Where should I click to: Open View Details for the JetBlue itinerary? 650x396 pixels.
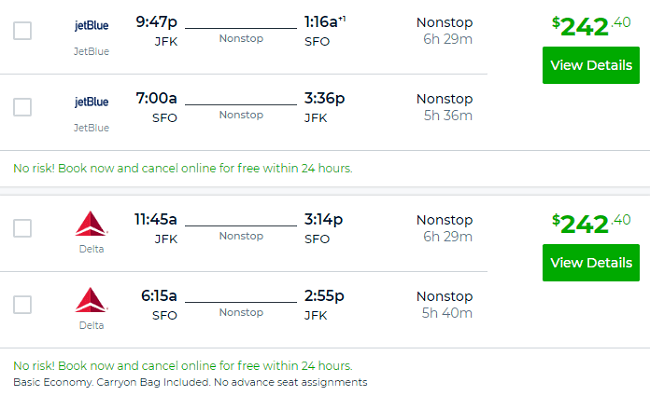click(591, 65)
